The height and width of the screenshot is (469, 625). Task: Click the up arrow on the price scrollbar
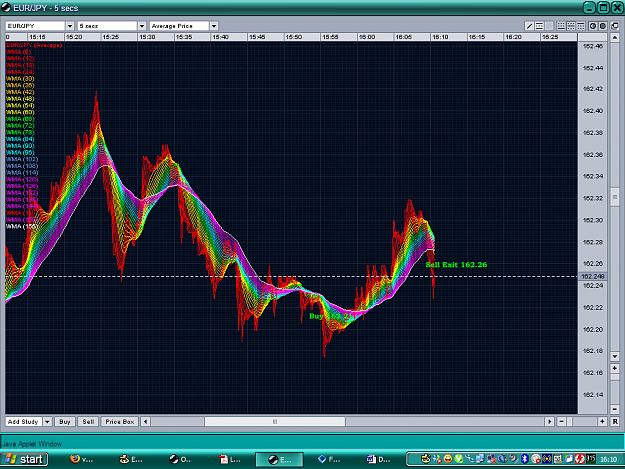coord(615,38)
